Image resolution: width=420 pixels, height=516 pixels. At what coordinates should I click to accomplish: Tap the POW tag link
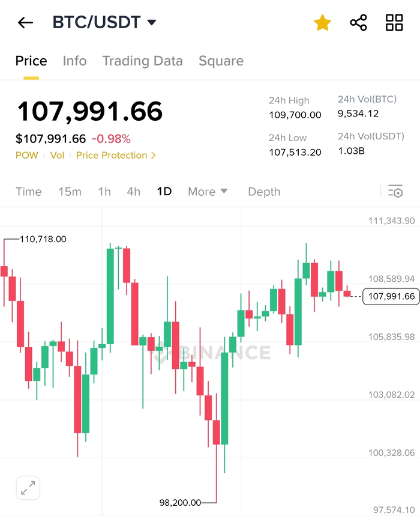[x=26, y=156]
